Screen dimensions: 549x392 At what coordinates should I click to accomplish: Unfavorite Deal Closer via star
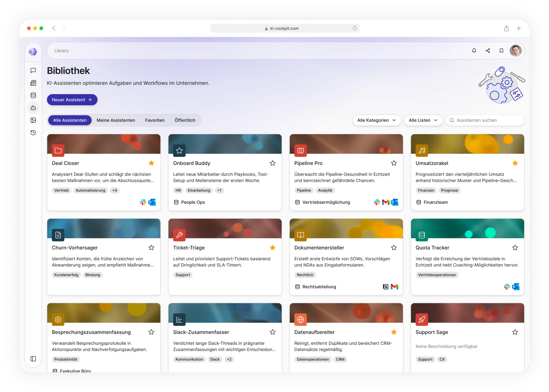pos(151,163)
